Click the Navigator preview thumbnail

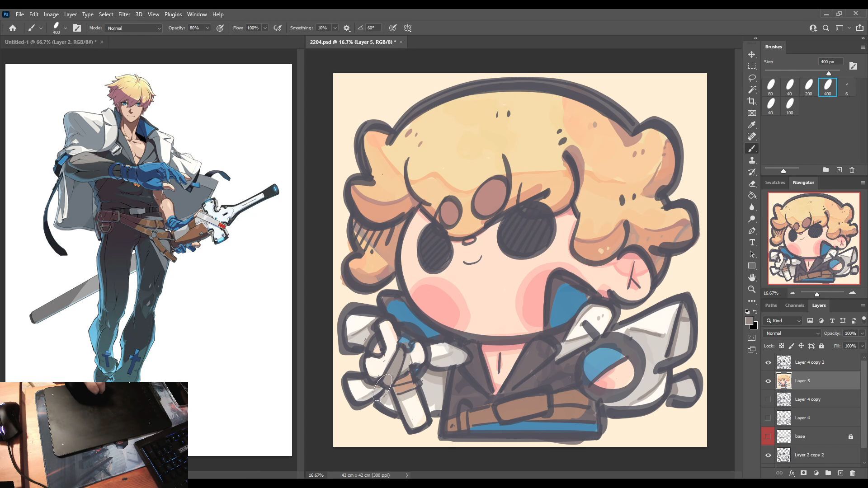pos(814,238)
